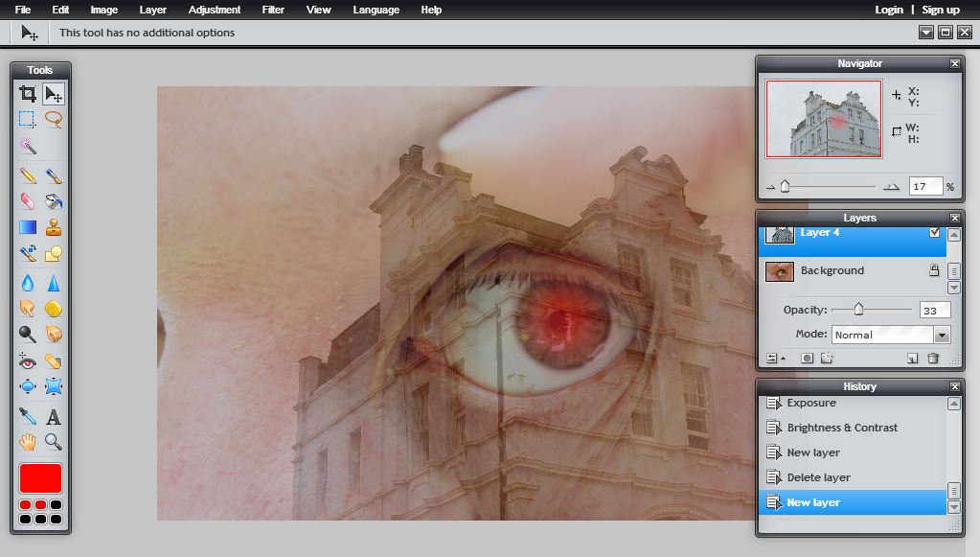
Task: Select the Smudge finger tool
Action: click(28, 309)
